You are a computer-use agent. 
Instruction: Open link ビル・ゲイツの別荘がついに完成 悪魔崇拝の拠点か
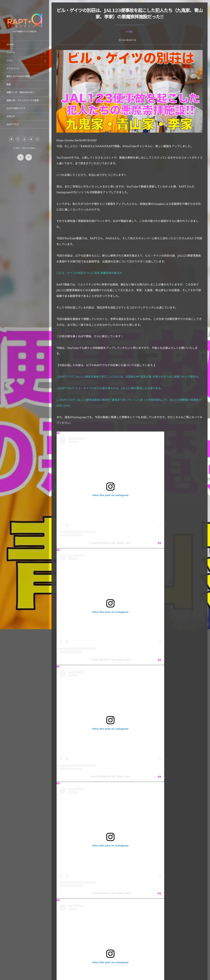coord(89,273)
